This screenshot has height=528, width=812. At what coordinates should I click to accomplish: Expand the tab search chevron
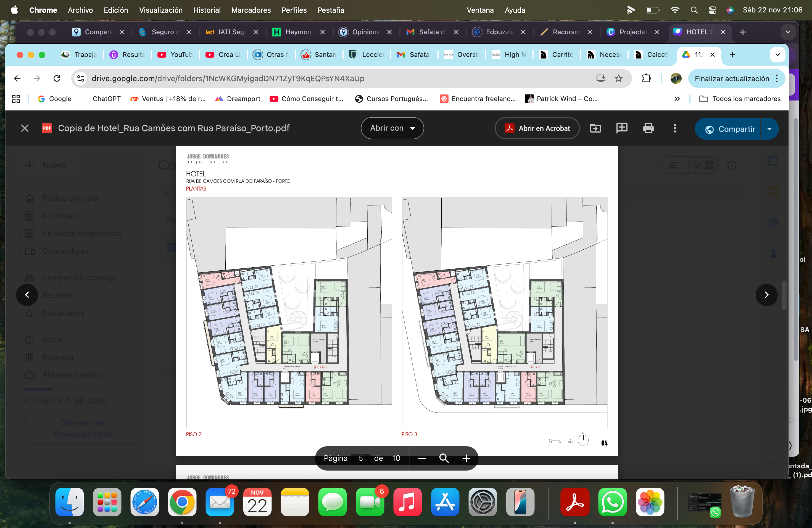[777, 55]
